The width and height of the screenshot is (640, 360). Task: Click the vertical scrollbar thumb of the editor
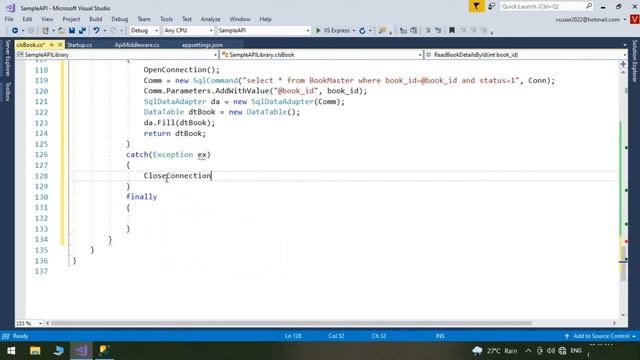623,264
